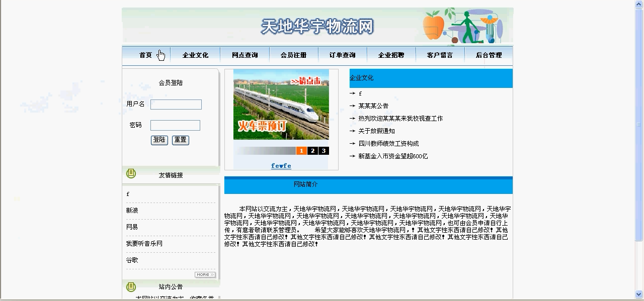Click the page scrollbar up arrow
Image resolution: width=644 pixels, height=301 pixels.
click(639, 4)
